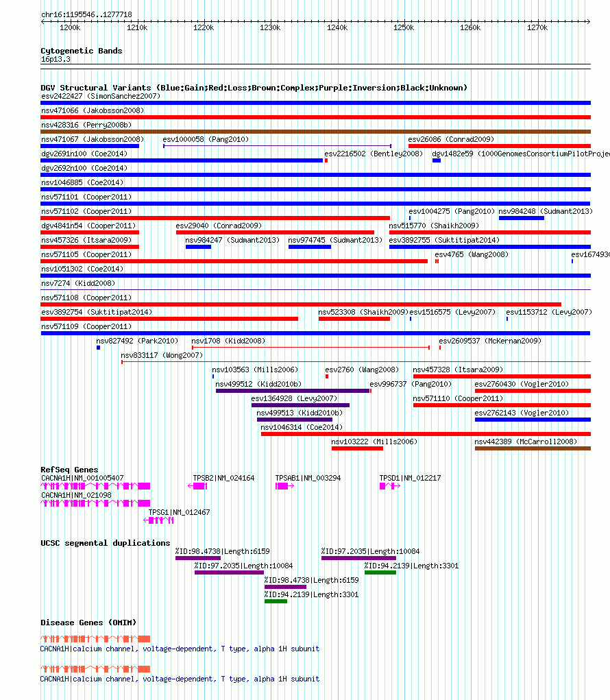Click the TPSAB1|NM_003294 gene label
610x700 pixels.
tap(308, 478)
